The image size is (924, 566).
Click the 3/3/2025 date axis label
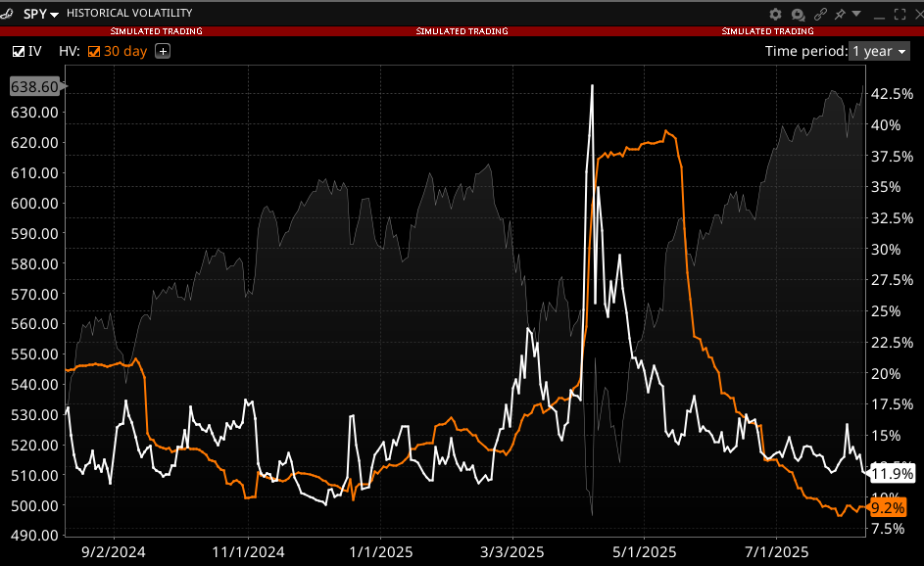(x=512, y=552)
